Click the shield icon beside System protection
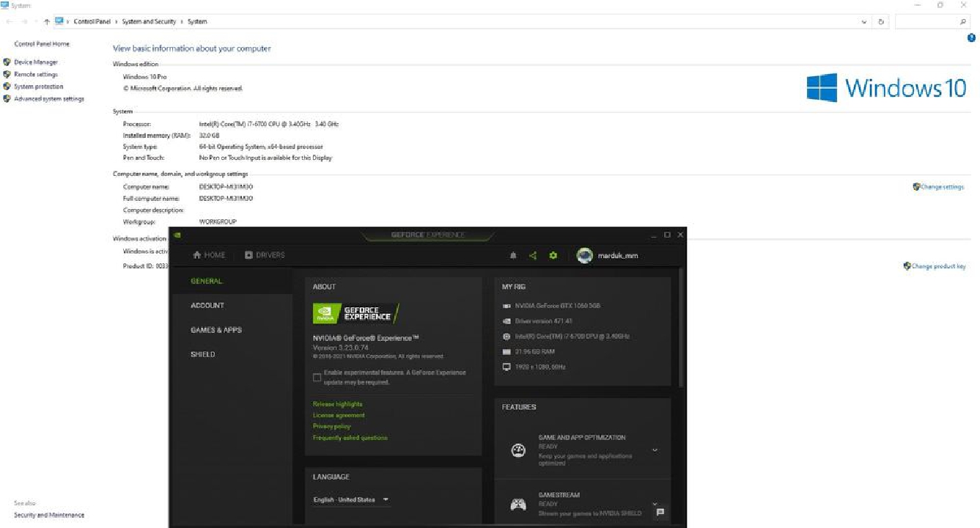This screenshot has height=528, width=980. click(x=7, y=87)
